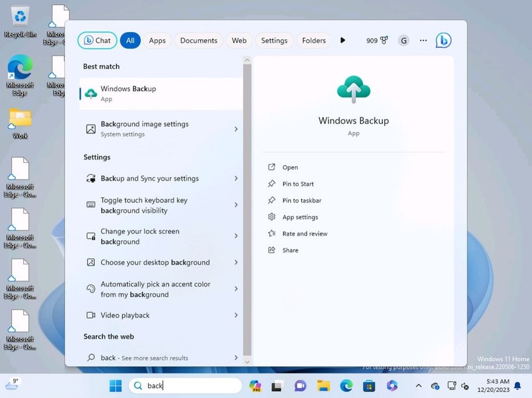Select Microsoft Edge shortcut on desktop
The height and width of the screenshot is (398, 532).
pos(20,75)
